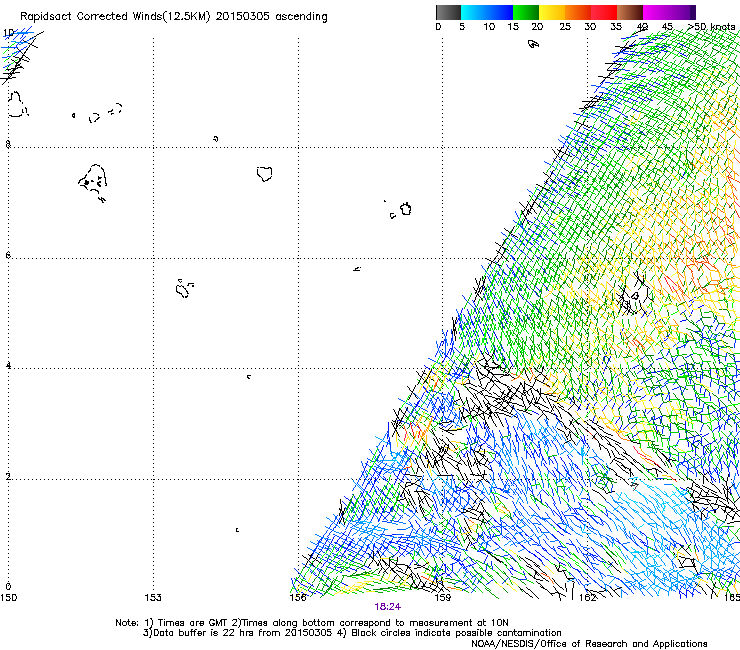Click the brown 35-40 knots legend color
The image size is (740, 650).
pos(630,12)
